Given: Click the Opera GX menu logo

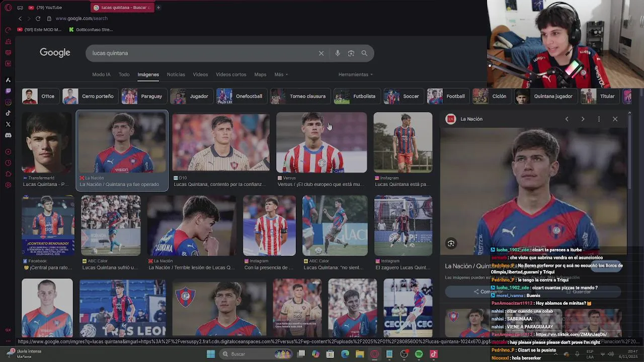Looking at the screenshot, I should point(8,8).
